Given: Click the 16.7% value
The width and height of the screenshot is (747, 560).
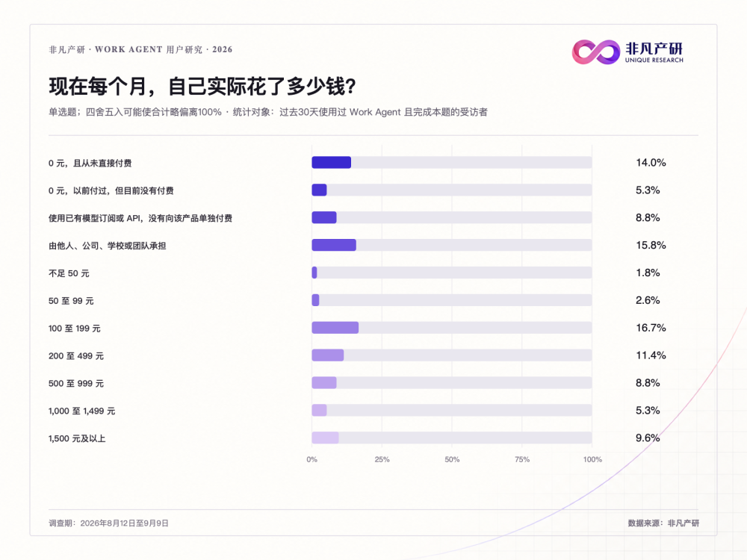Looking at the screenshot, I should click(651, 328).
